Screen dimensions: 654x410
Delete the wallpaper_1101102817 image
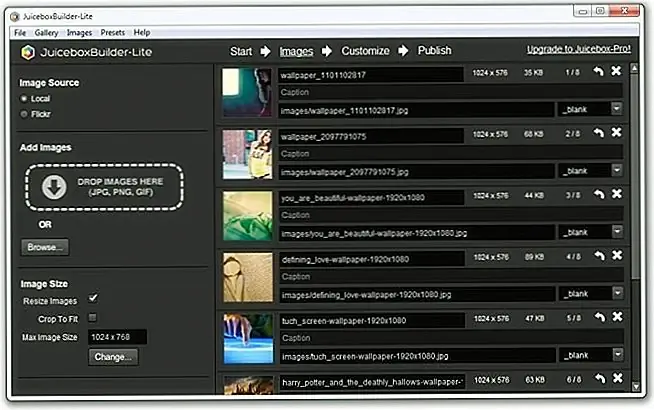tap(616, 73)
